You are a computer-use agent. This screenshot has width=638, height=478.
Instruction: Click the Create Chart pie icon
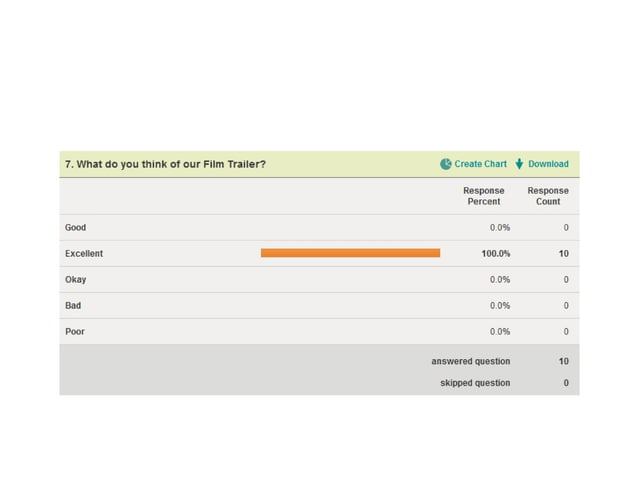click(x=445, y=164)
